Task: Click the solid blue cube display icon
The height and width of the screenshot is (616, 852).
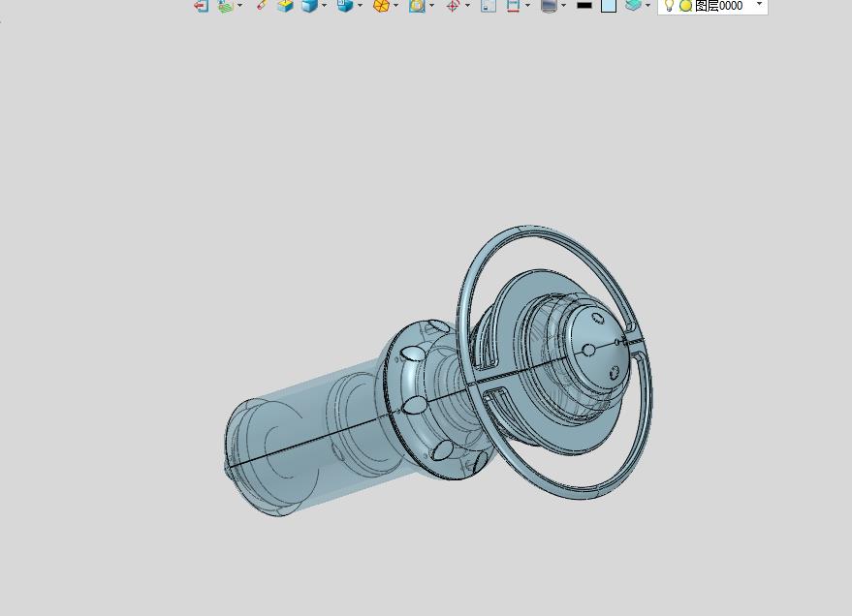Action: [x=310, y=6]
